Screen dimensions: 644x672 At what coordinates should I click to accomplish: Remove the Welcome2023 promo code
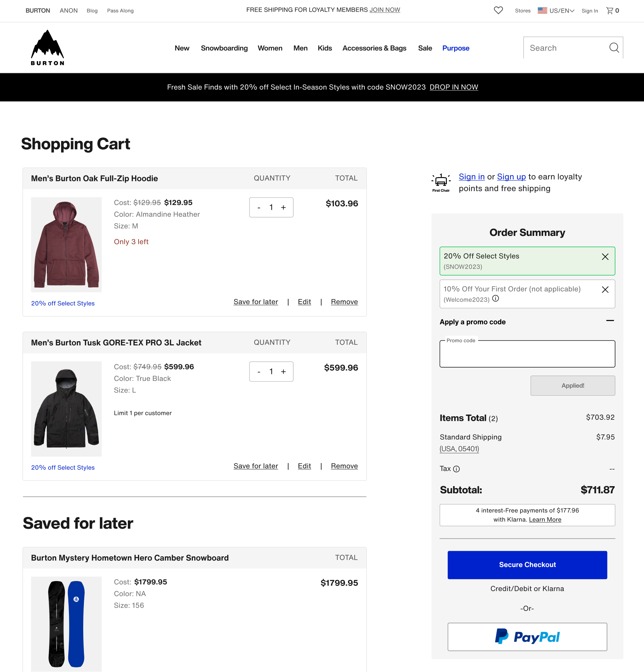coord(605,290)
